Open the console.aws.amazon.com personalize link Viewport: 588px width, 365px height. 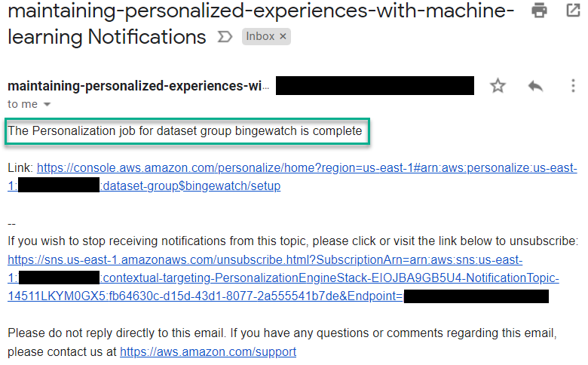click(292, 176)
